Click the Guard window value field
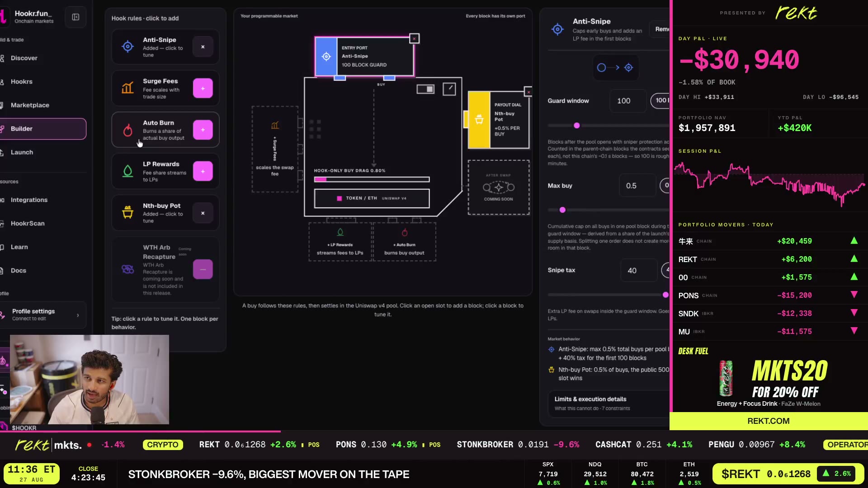The height and width of the screenshot is (488, 868). click(x=628, y=101)
